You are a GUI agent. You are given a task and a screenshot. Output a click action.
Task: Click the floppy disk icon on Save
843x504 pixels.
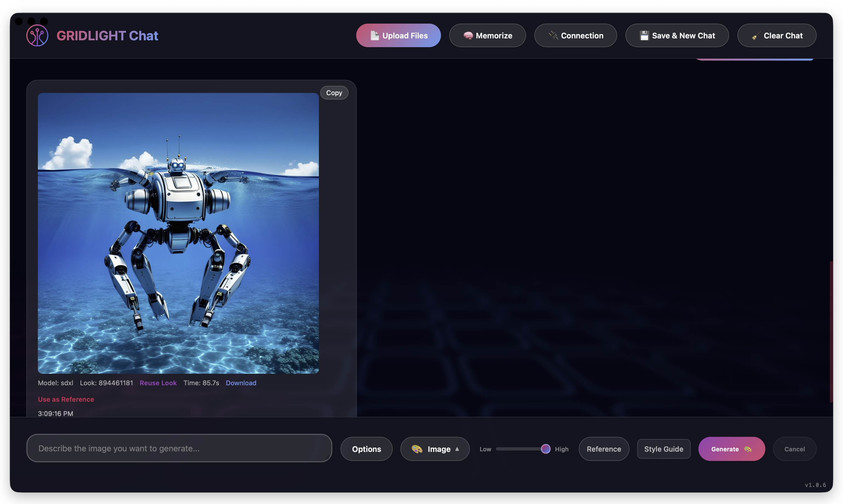point(644,35)
